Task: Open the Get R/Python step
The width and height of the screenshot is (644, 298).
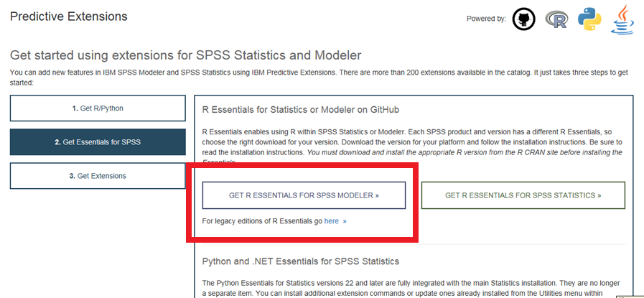Action: click(x=98, y=108)
